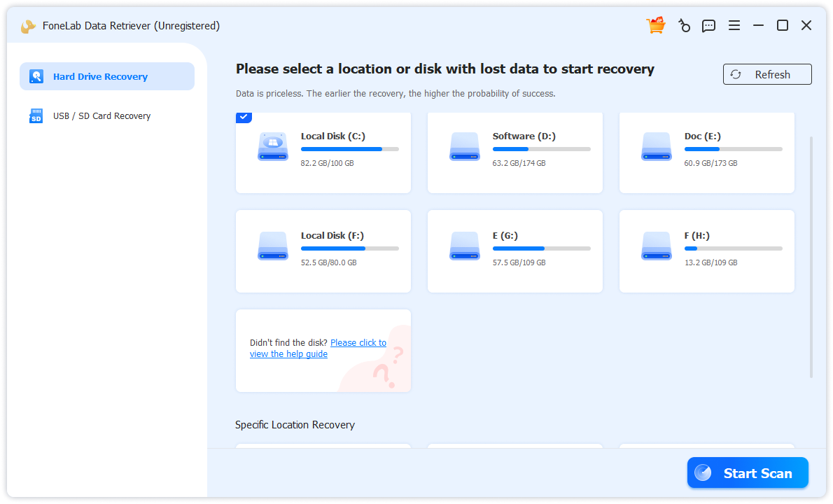Screen dimensions: 833x504
Task: Click the Specific Location Recovery heading
Action: click(295, 424)
